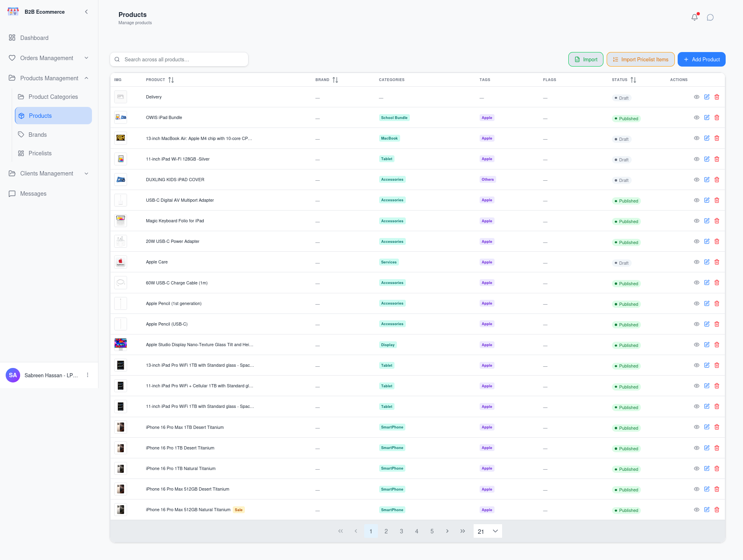This screenshot has width=743, height=560.
Task: Edit the 11-inch iPad Wi-Fi 128GB Silver row
Action: [x=707, y=159]
